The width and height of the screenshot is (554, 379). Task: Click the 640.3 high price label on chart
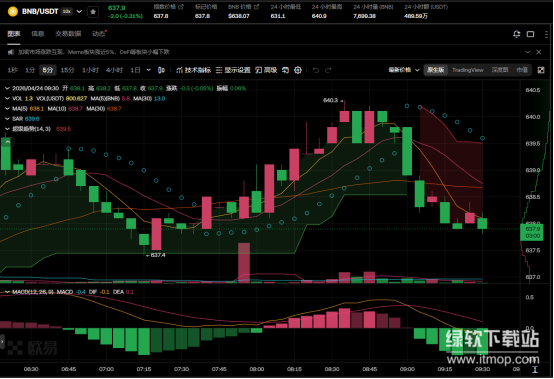(331, 100)
